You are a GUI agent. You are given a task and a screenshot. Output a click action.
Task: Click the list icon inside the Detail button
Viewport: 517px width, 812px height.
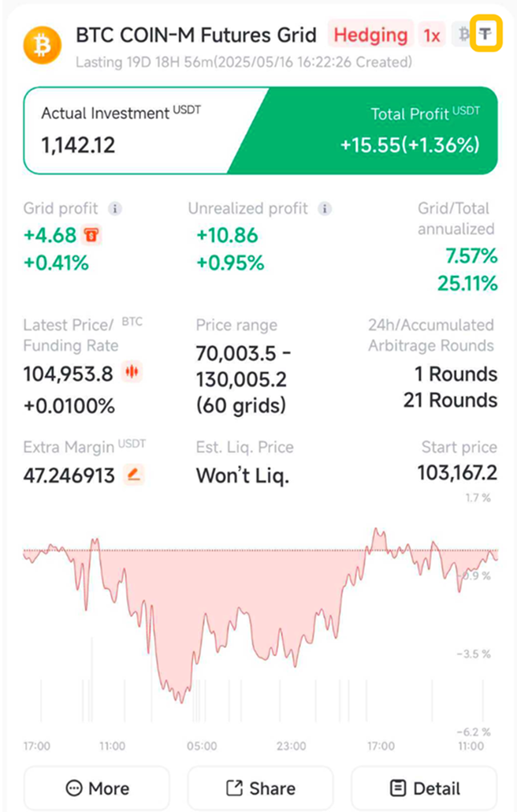point(399,788)
